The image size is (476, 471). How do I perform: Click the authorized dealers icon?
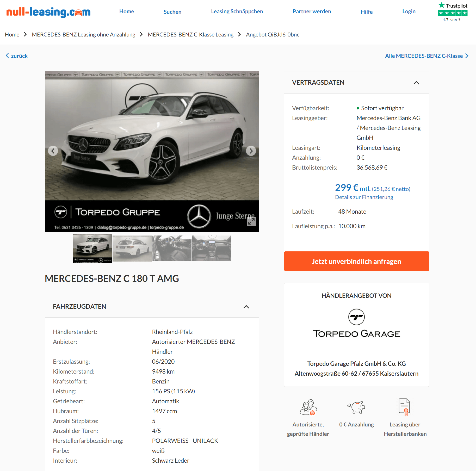[308, 407]
